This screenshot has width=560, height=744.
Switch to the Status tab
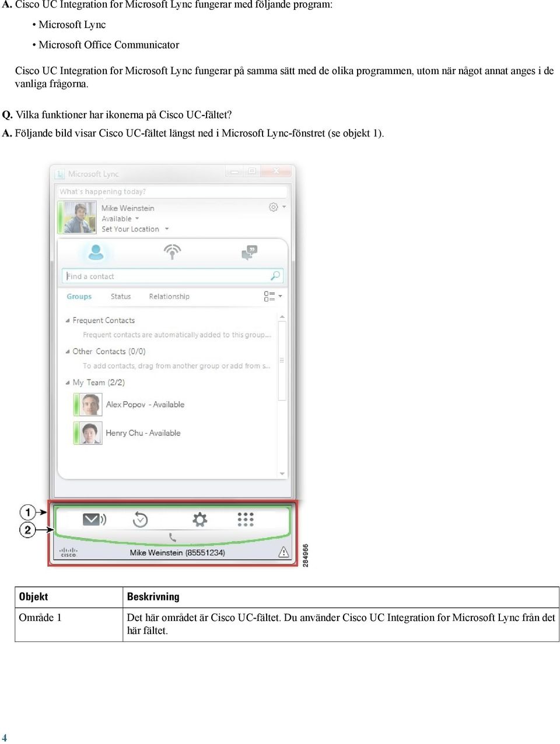point(121,296)
